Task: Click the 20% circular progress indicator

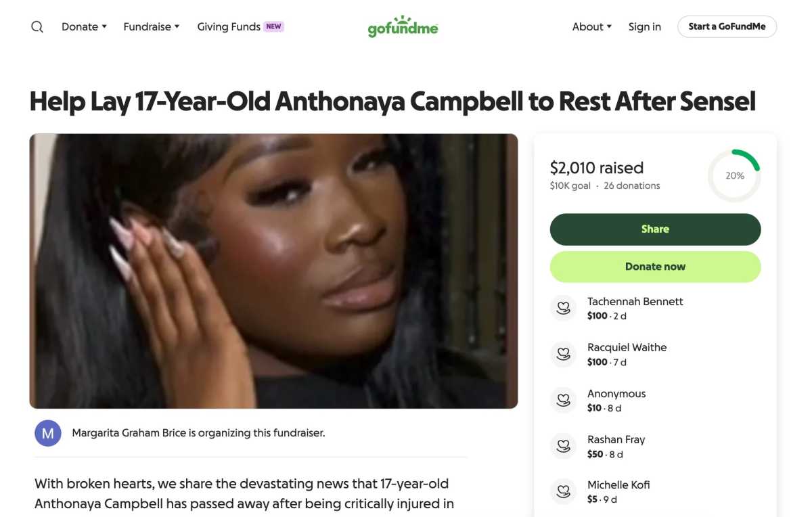Action: point(735,176)
